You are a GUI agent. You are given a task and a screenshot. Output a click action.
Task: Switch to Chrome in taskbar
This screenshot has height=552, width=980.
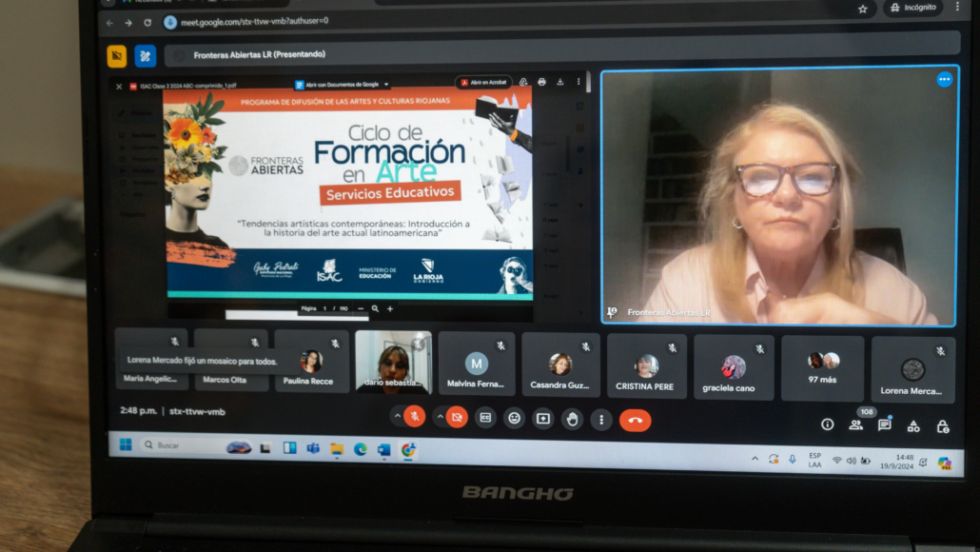pos(408,449)
